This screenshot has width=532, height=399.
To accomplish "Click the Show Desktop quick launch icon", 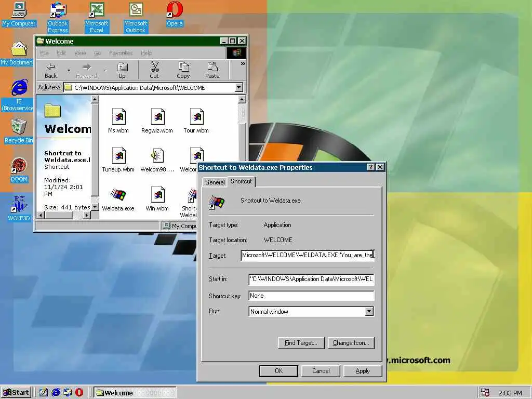I will (44, 393).
